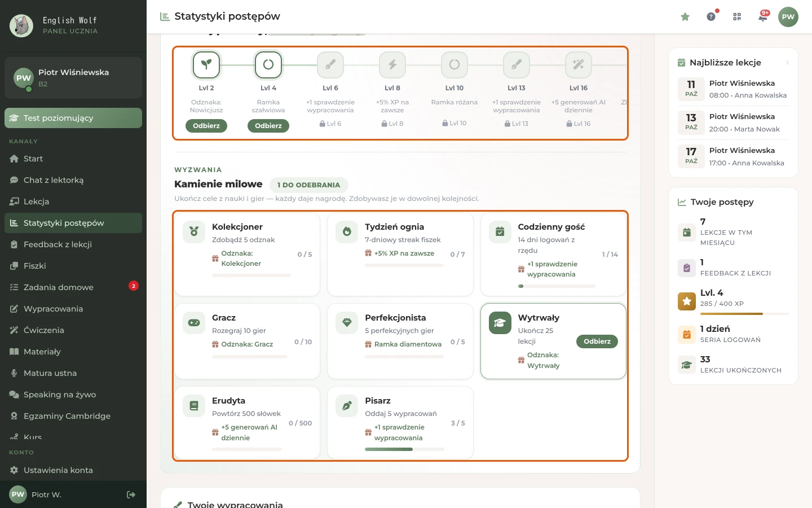This screenshot has height=508, width=812.
Task: Open the Piotr Wiśniewska B2 profile card
Action: coord(73,78)
